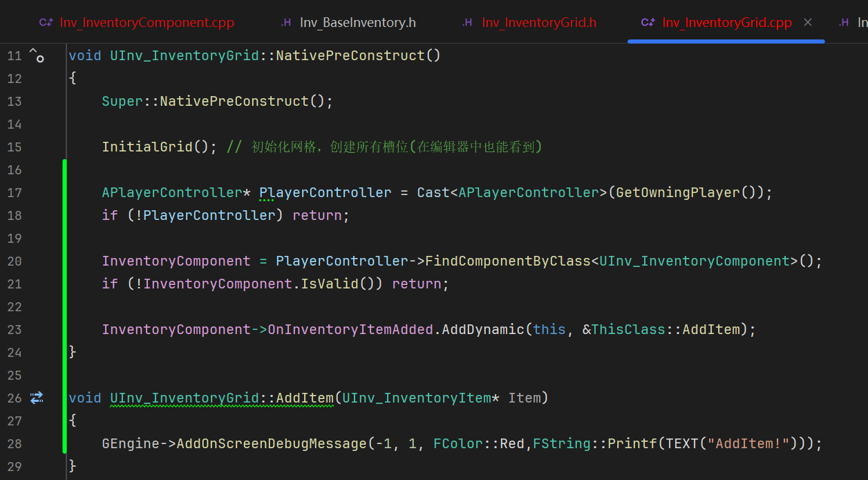
Task: Click the green change marker in the gutter
Action: [x=64, y=306]
